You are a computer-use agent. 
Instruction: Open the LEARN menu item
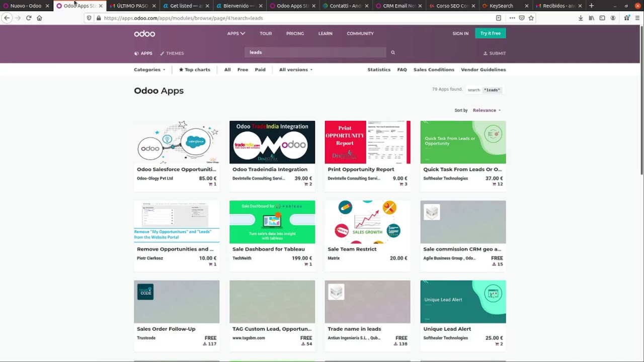click(x=325, y=34)
